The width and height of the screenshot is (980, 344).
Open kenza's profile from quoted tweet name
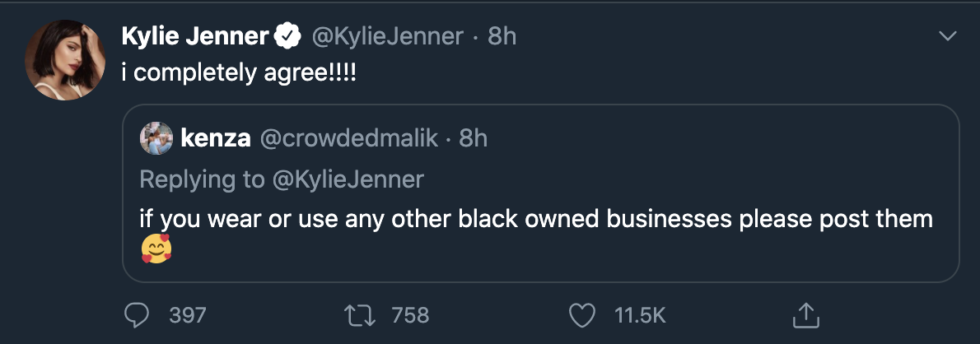click(215, 138)
